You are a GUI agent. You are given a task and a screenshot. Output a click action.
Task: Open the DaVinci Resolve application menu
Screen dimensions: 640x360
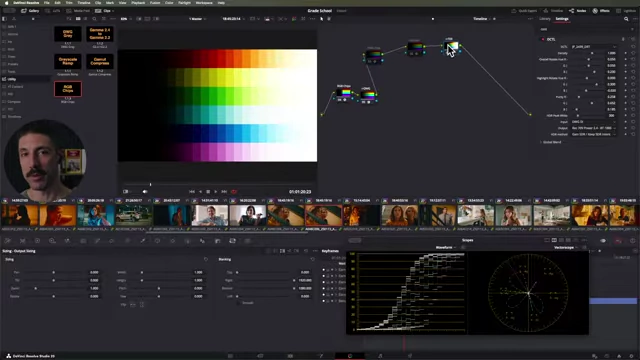[x=26, y=3]
